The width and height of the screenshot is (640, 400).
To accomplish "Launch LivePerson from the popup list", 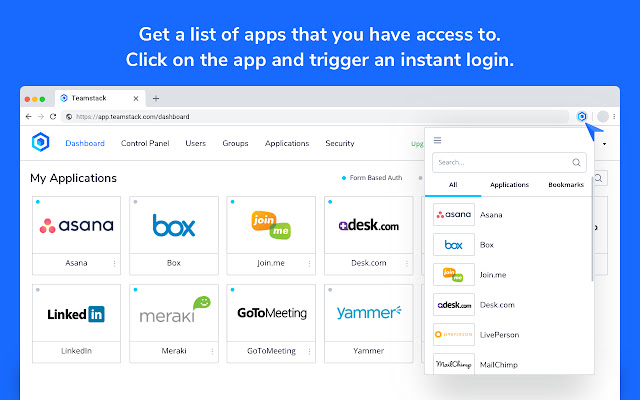I will [508, 335].
